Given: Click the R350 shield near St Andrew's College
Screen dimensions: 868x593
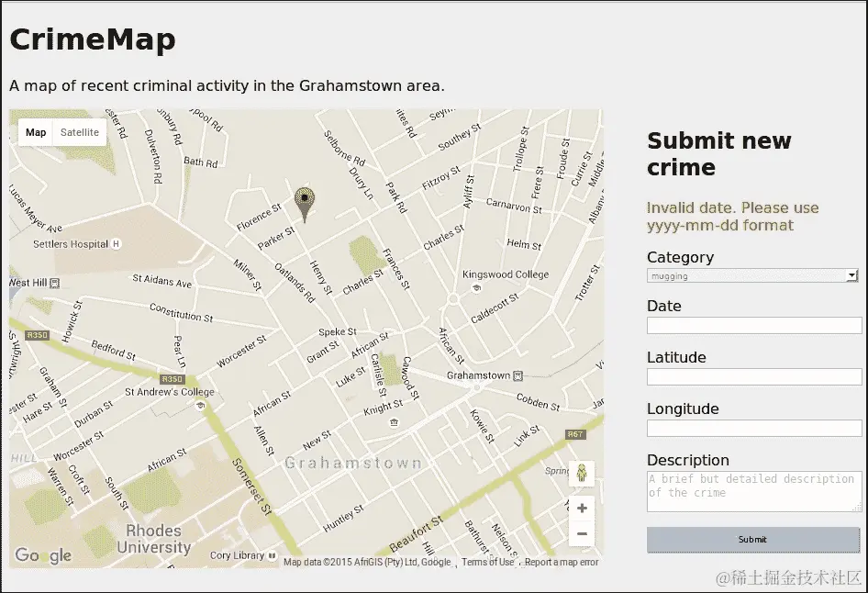Looking at the screenshot, I should coord(172,379).
